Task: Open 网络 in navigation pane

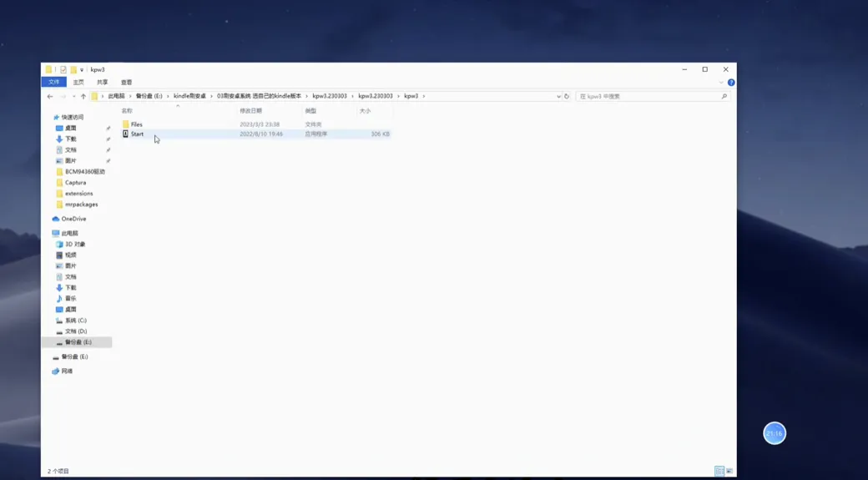Action: (x=67, y=371)
